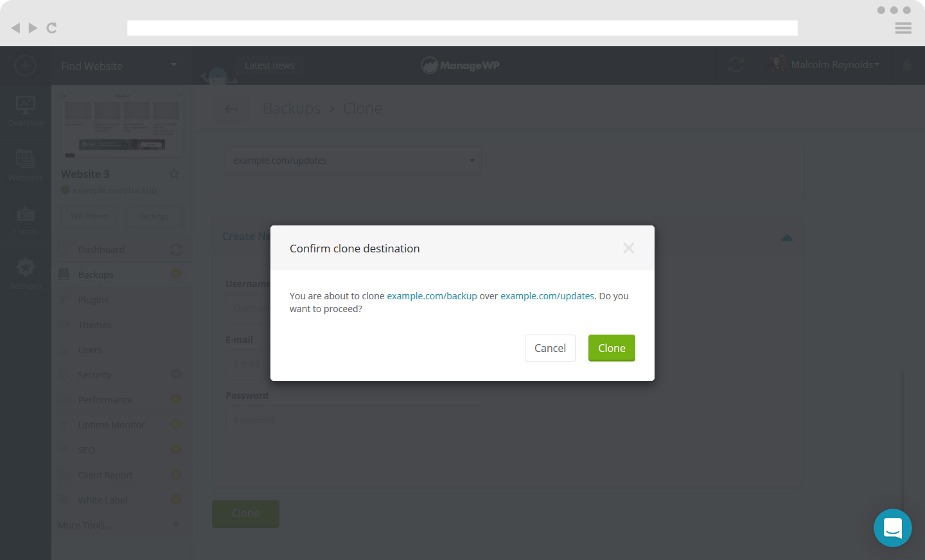Open the Clients sidebar icon
925x560 pixels.
coord(26,220)
